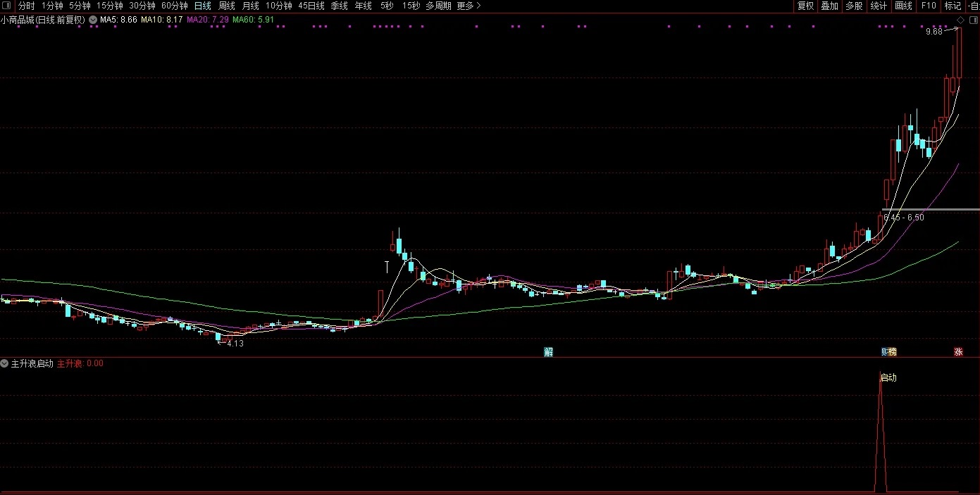Viewport: 980px width, 495px height.
Task: Toggle the 叠加 overlay option
Action: click(x=830, y=6)
